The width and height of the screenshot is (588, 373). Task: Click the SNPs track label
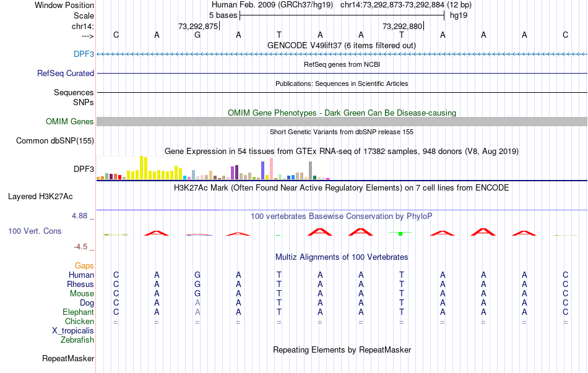click(x=84, y=102)
